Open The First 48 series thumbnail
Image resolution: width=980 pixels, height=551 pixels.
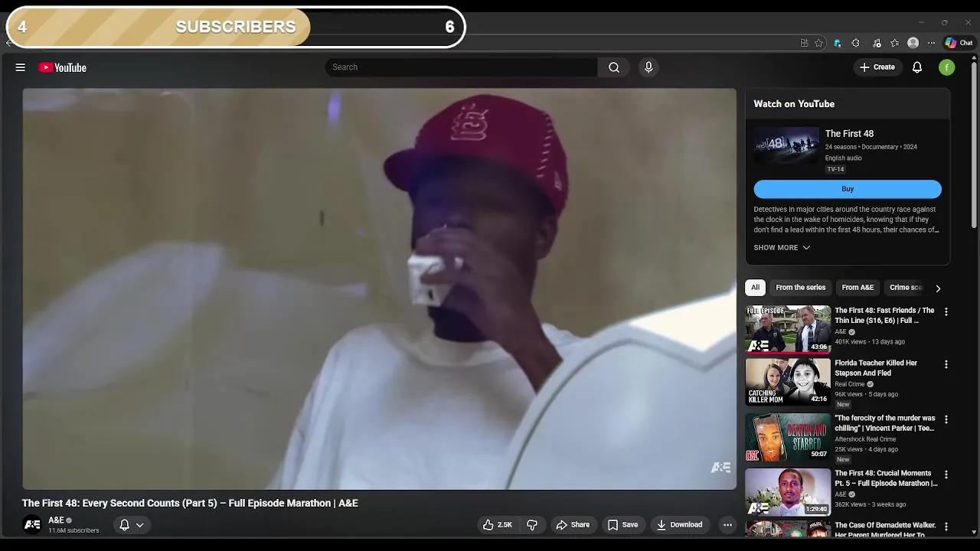pyautogui.click(x=786, y=145)
